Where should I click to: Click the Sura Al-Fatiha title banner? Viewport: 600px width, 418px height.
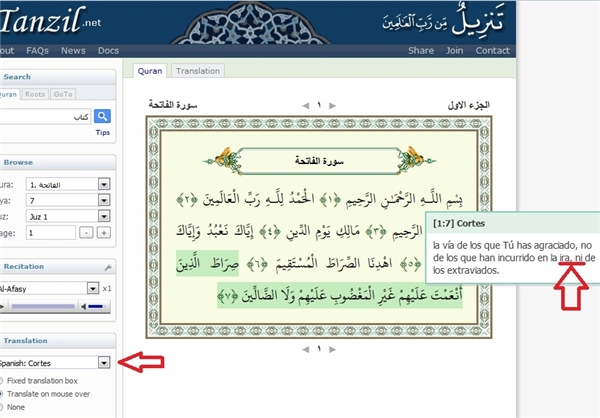(x=319, y=161)
